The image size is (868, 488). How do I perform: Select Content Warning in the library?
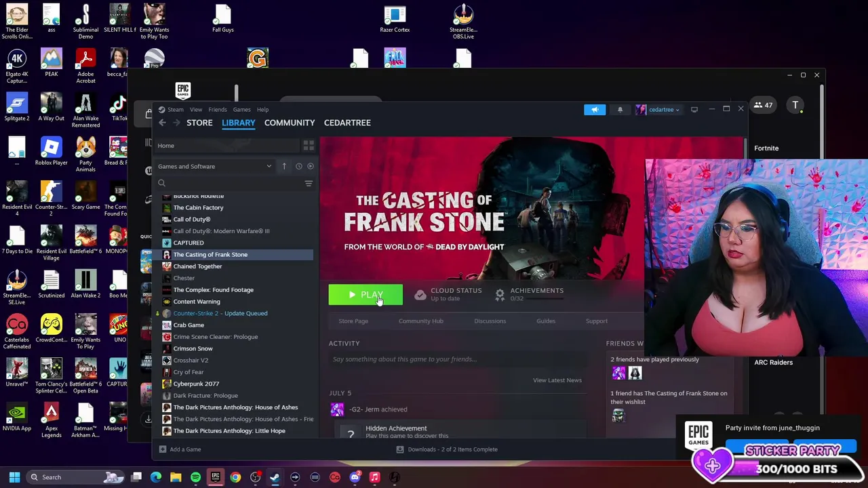pyautogui.click(x=197, y=302)
